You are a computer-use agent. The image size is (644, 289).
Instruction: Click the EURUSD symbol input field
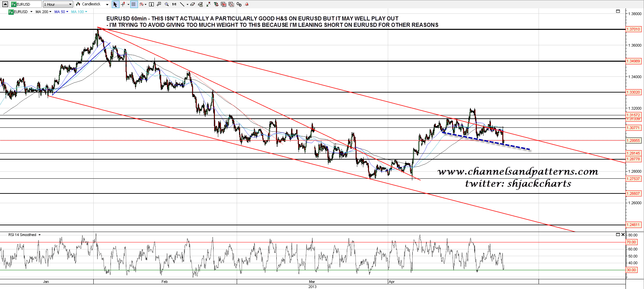26,4
